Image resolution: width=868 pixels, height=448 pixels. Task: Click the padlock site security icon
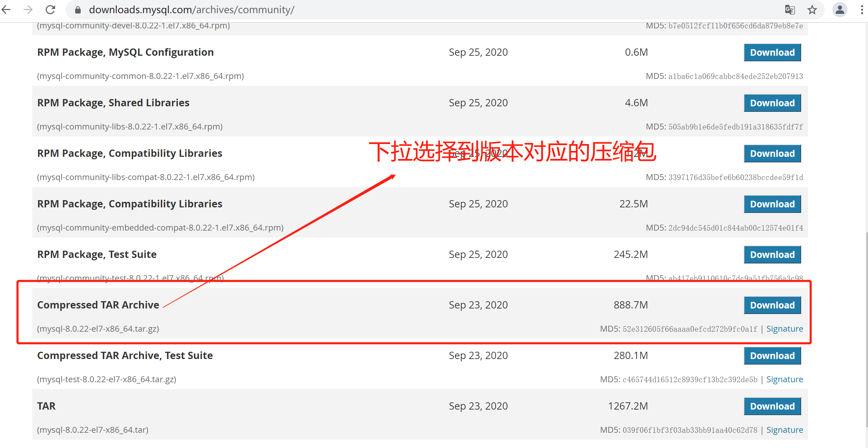click(x=78, y=10)
